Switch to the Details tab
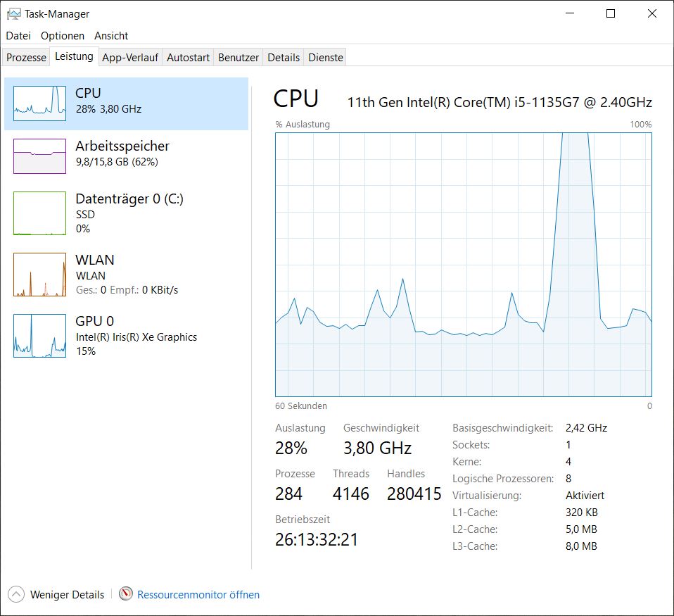The width and height of the screenshot is (674, 616). point(284,57)
